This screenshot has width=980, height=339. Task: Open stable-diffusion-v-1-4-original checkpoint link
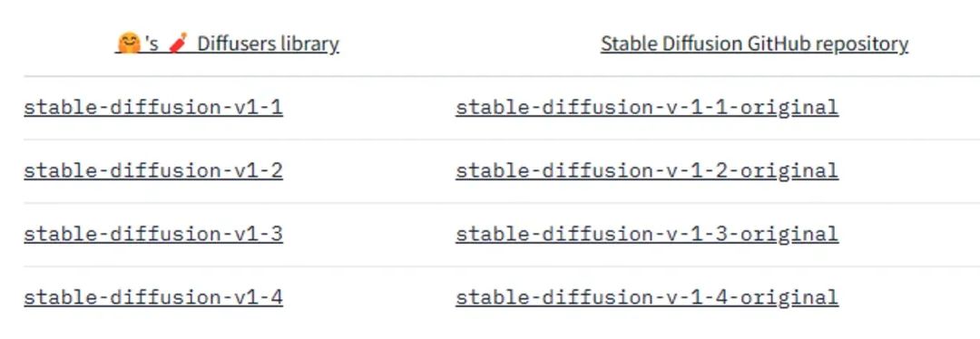coord(647,297)
